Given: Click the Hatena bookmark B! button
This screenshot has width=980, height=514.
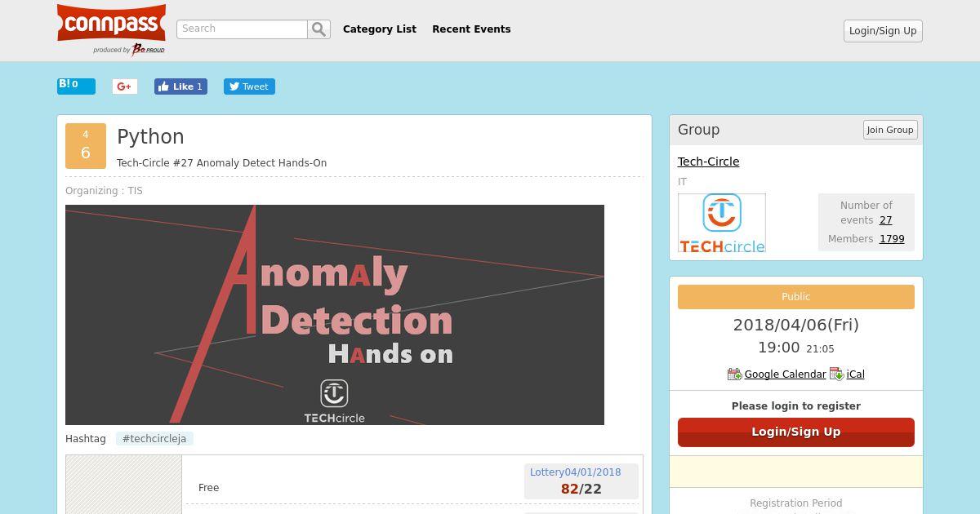Looking at the screenshot, I should [x=76, y=86].
